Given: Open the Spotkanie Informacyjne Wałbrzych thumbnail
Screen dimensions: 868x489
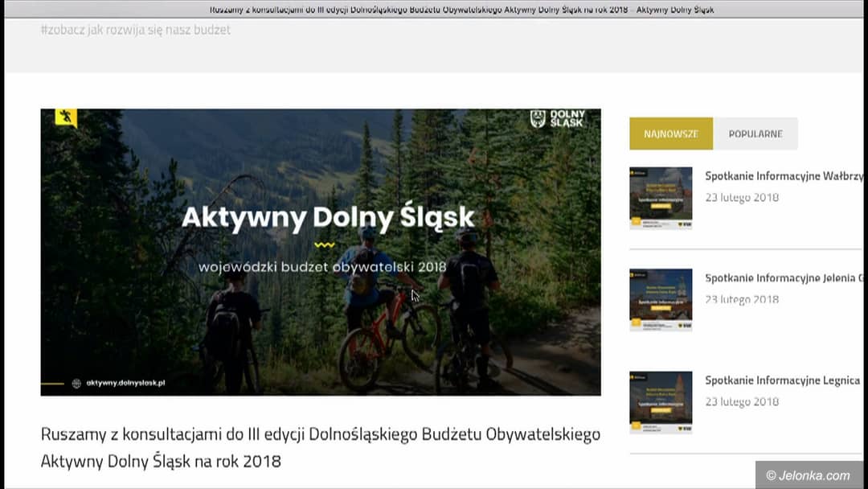Looking at the screenshot, I should (661, 198).
